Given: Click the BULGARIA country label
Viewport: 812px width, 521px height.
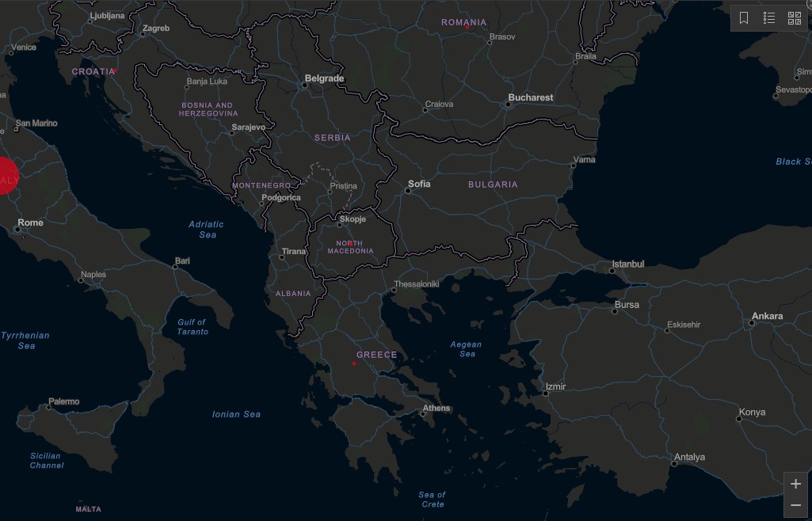Looking at the screenshot, I should (493, 184).
